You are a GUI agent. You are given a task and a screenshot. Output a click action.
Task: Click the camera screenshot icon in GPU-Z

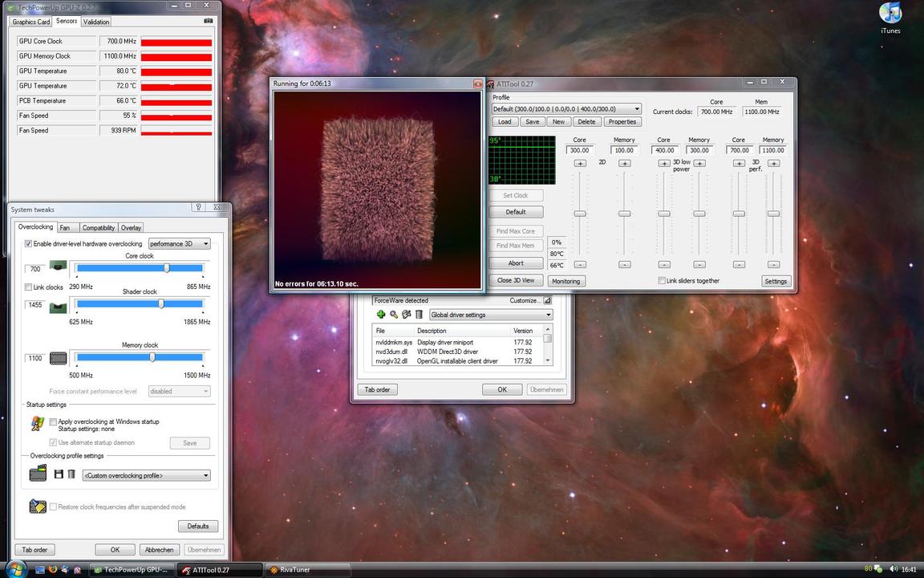click(x=208, y=21)
